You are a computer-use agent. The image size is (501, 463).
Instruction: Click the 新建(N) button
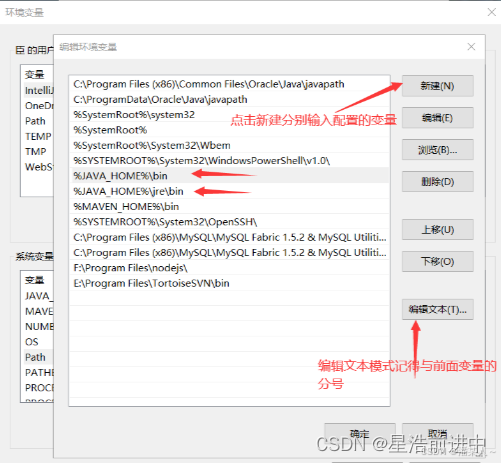pos(437,86)
